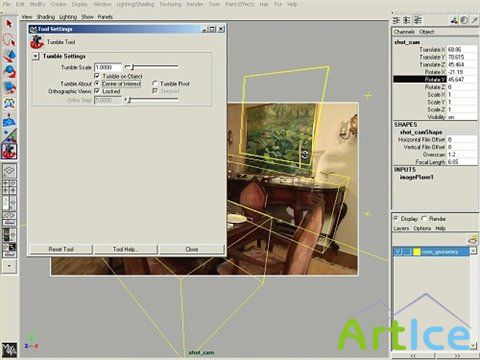Click the Reset Tool button
This screenshot has height=360, width=480.
(61, 249)
